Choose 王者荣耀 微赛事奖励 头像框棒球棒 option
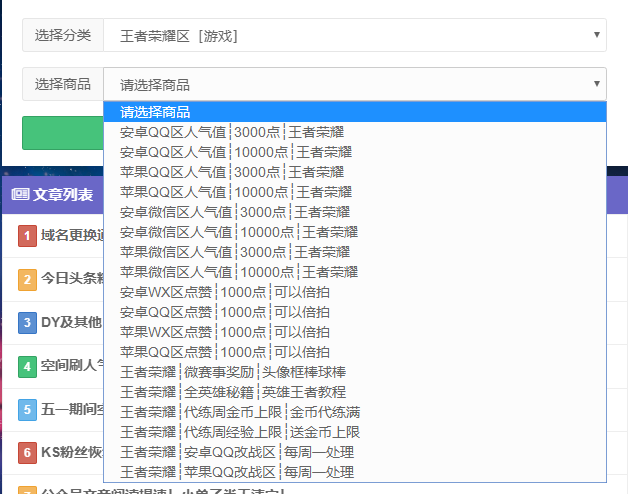628x494 pixels. point(233,372)
